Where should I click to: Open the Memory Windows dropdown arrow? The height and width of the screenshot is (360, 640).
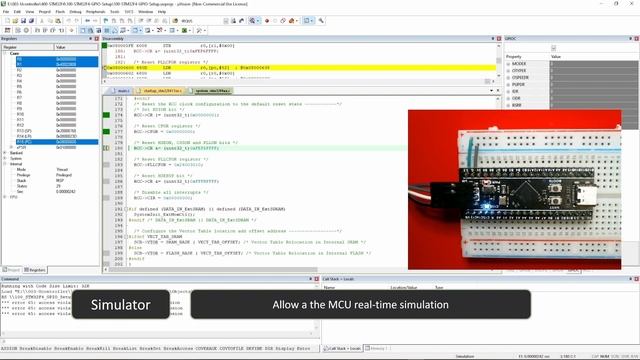tap(141, 30)
